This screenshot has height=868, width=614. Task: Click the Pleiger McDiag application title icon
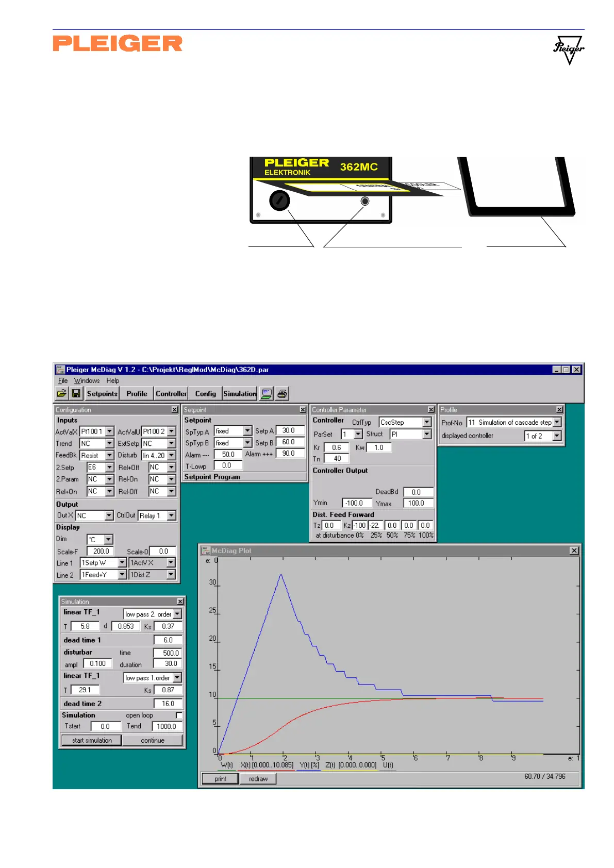coord(60,370)
